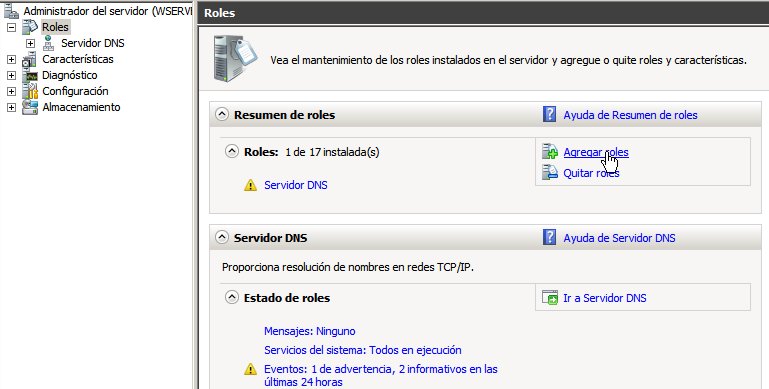Collapse the Resumen de roles section

222,115
